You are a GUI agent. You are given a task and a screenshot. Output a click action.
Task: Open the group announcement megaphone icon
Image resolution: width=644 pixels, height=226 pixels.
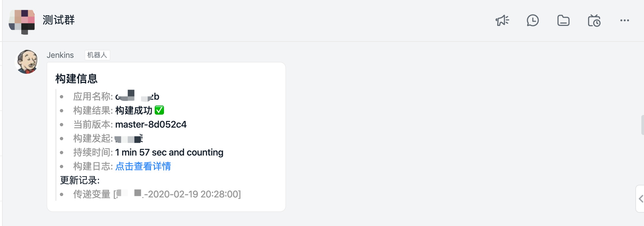click(502, 21)
